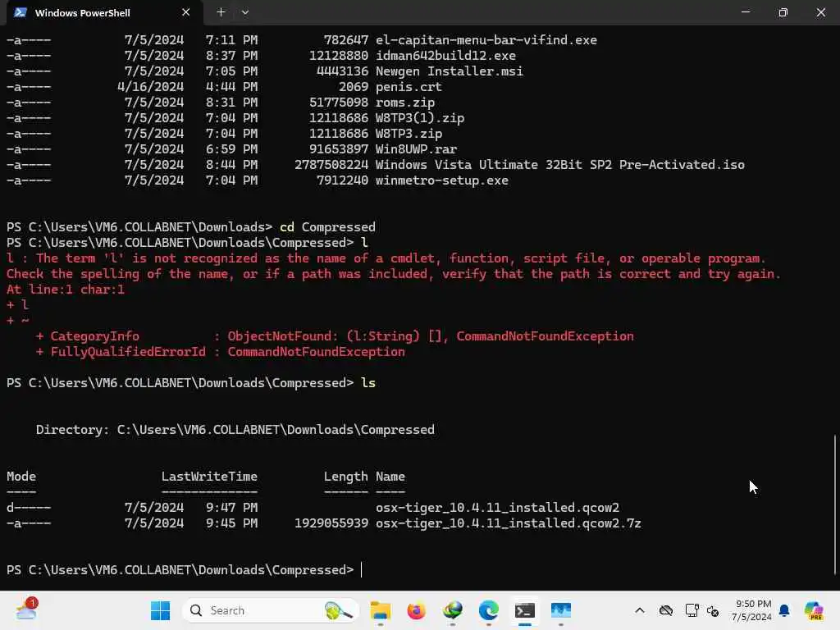Click the 'ls' command text
Image resolution: width=840 pixels, height=630 pixels.
click(368, 383)
